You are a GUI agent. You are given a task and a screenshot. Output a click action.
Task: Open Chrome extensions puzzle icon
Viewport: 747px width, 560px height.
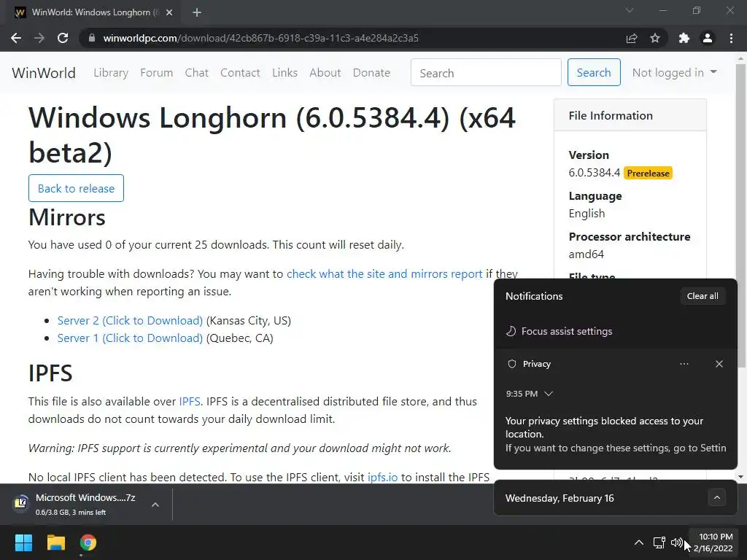(x=684, y=38)
